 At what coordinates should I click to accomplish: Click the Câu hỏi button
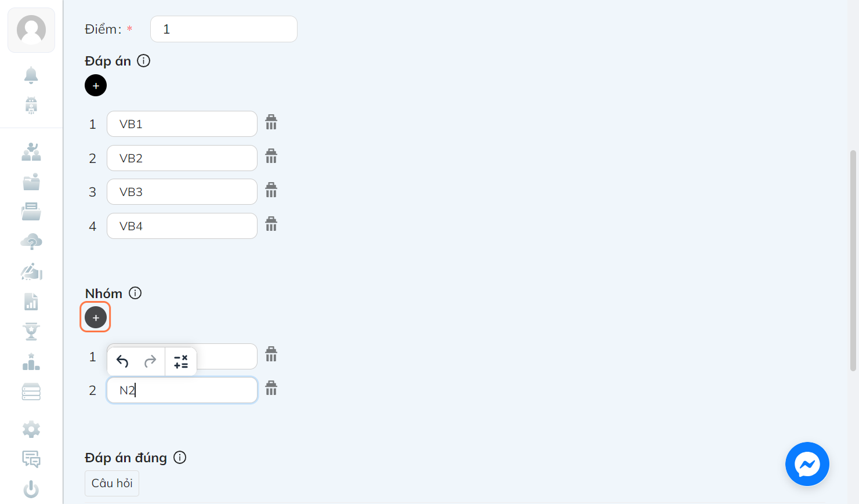click(112, 483)
